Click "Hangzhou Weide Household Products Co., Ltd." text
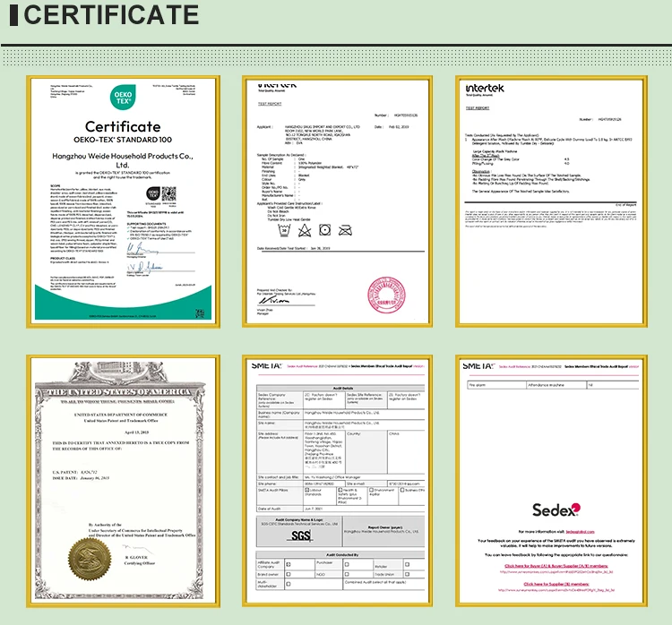The width and height of the screenshot is (672, 625). pyautogui.click(x=123, y=160)
